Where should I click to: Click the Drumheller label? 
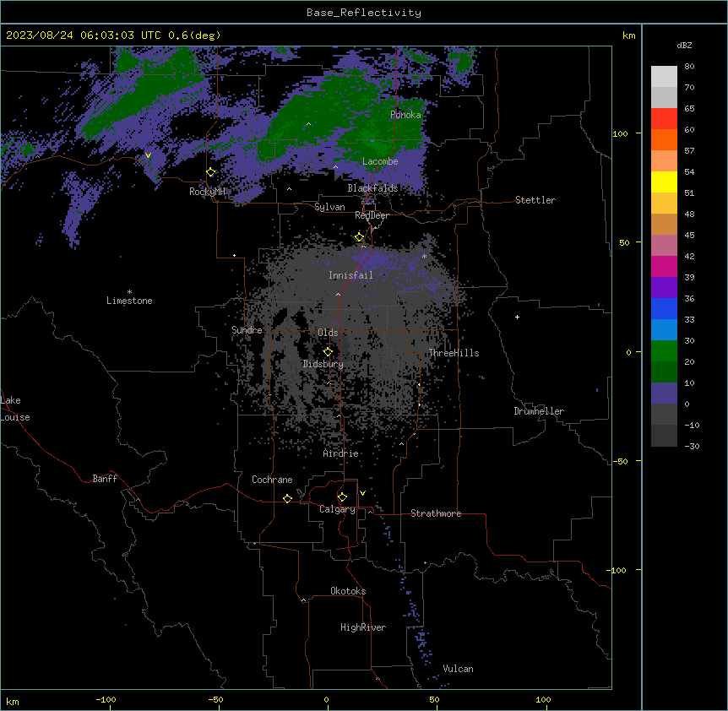point(539,411)
